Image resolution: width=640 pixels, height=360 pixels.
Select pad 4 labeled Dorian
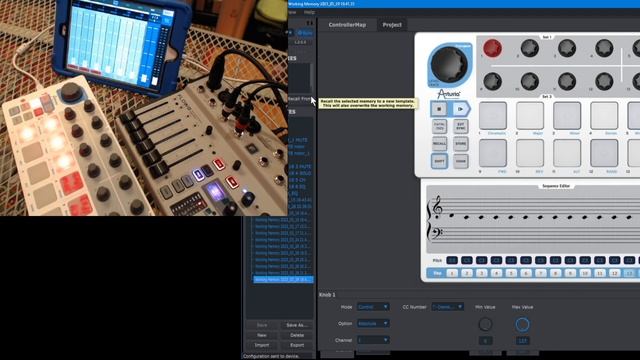tap(604, 116)
